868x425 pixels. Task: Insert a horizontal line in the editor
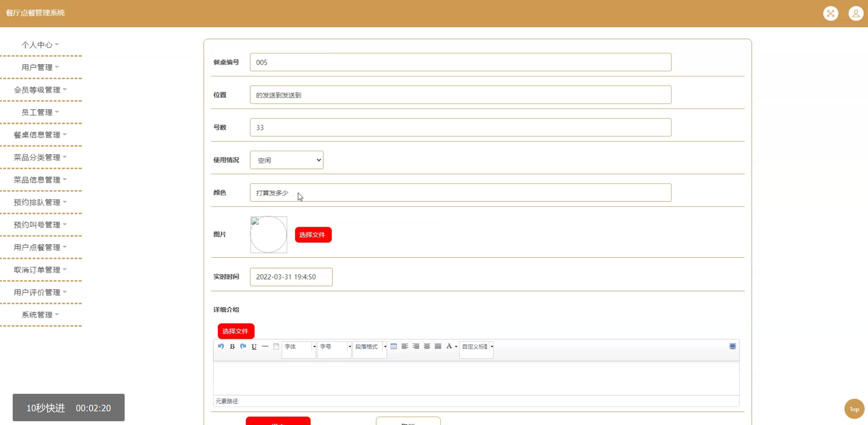tap(265, 346)
